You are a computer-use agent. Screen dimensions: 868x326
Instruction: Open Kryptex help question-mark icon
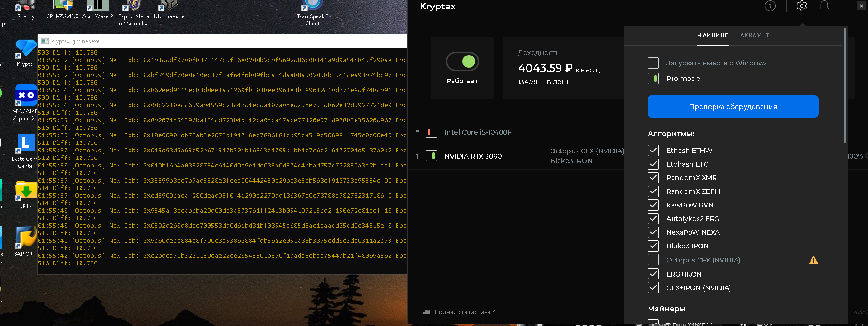pyautogui.click(x=770, y=6)
